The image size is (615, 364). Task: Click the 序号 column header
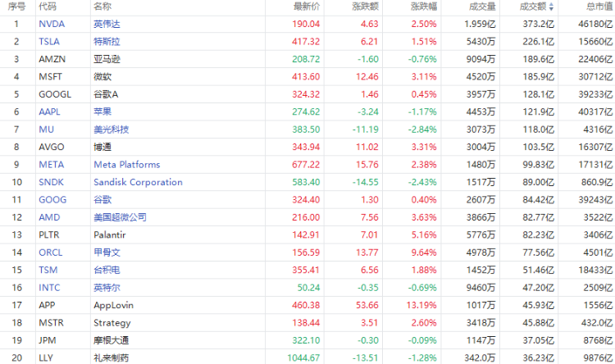click(x=16, y=7)
